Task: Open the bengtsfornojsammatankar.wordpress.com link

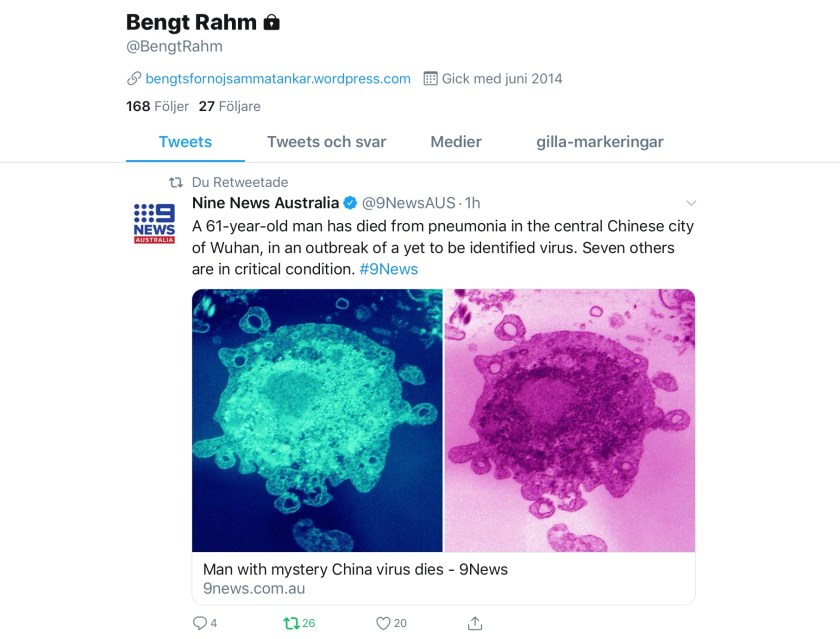Action: pyautogui.click(x=278, y=79)
